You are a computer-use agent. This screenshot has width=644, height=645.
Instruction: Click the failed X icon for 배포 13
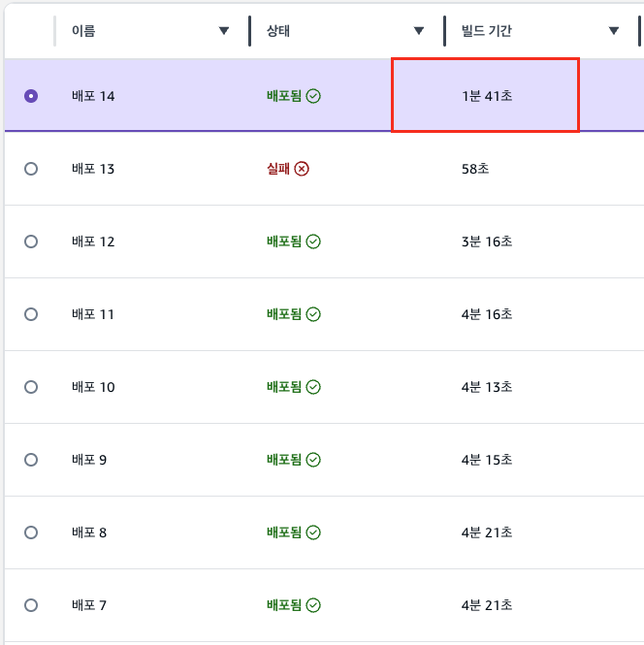[302, 169]
